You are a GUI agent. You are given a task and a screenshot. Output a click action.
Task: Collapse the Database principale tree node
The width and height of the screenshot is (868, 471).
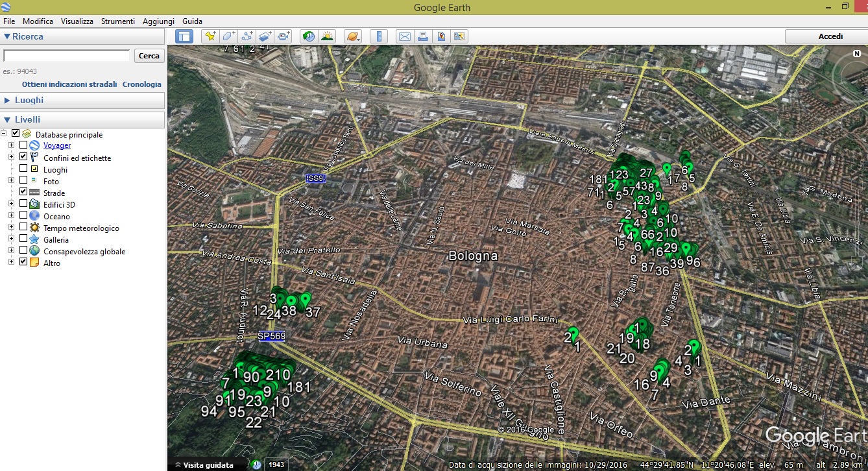point(5,134)
